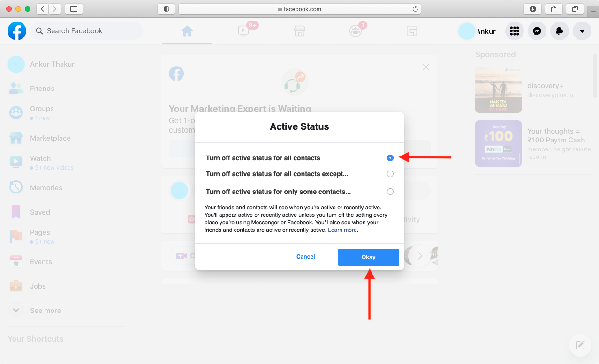Reload the page using refresh icon

tap(415, 8)
